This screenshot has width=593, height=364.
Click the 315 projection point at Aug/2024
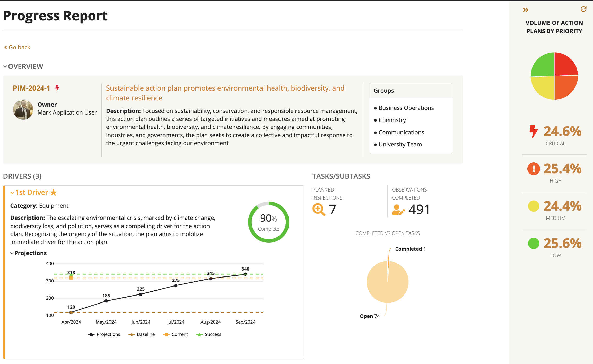click(211, 279)
